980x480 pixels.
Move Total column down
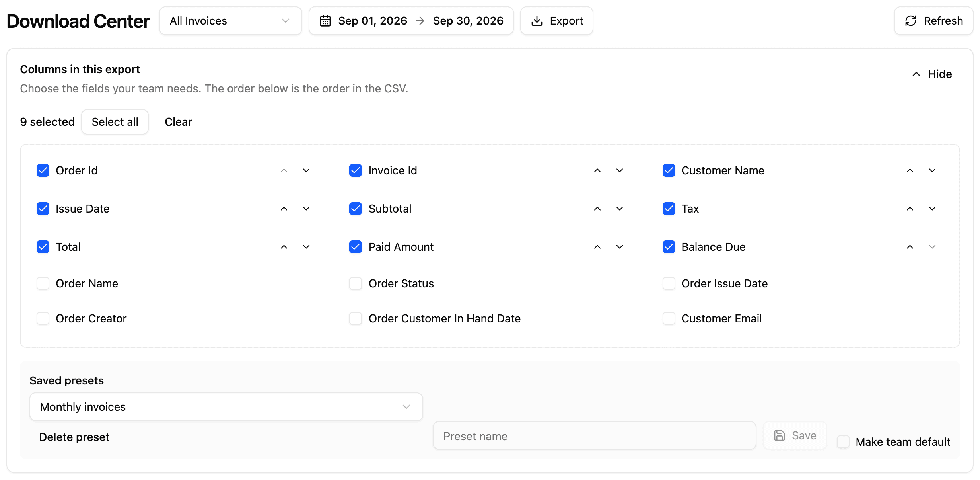[306, 247]
